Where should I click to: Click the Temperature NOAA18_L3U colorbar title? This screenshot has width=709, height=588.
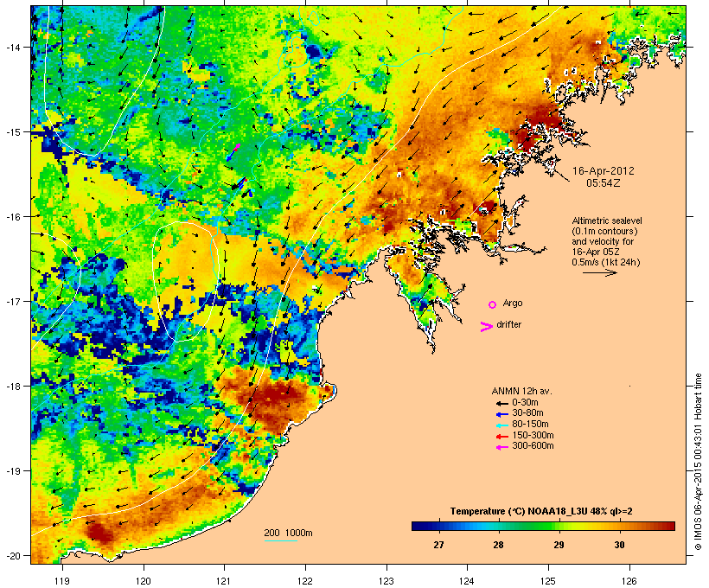pos(541,511)
